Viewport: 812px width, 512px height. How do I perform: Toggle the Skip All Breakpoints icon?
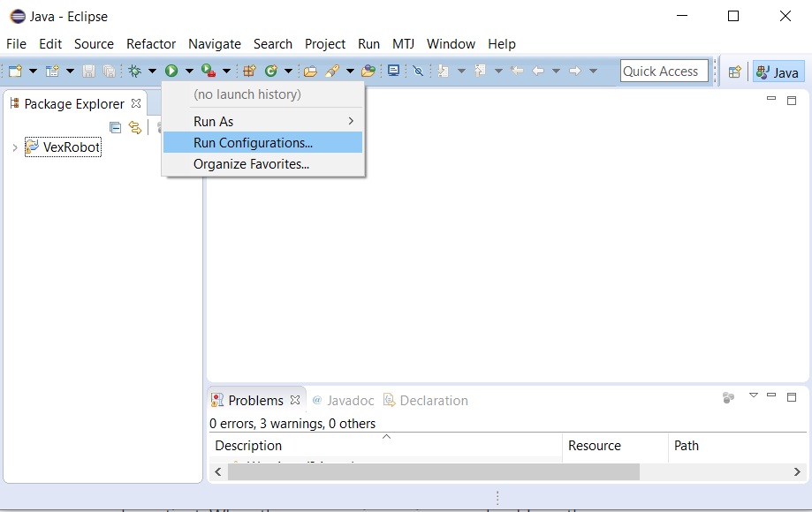pos(418,71)
